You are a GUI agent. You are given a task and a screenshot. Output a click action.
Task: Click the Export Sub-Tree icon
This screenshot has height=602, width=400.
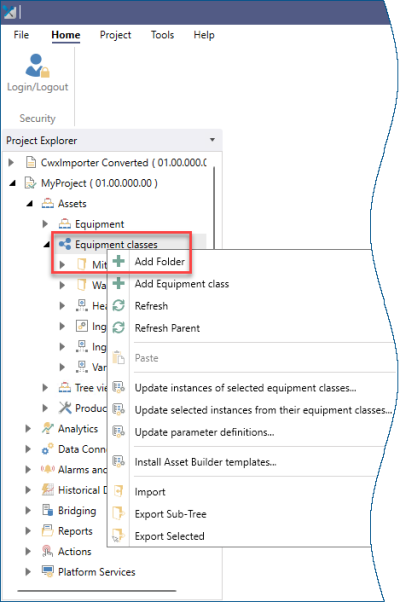pos(119,513)
